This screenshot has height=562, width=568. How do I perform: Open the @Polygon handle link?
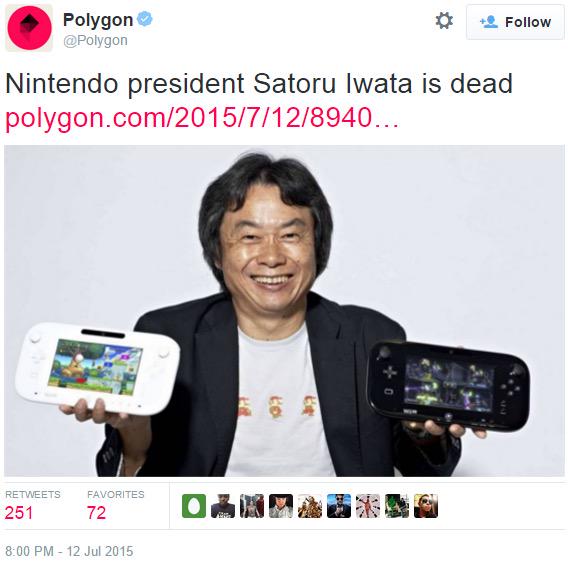click(95, 40)
